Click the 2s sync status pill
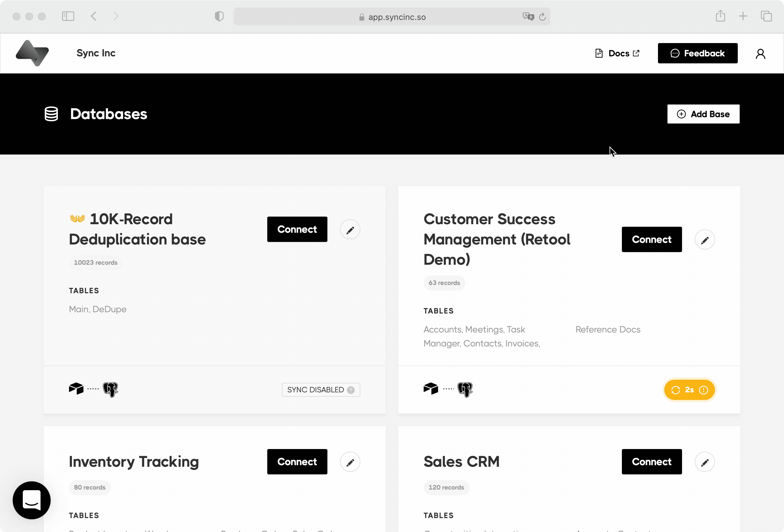 pos(689,390)
